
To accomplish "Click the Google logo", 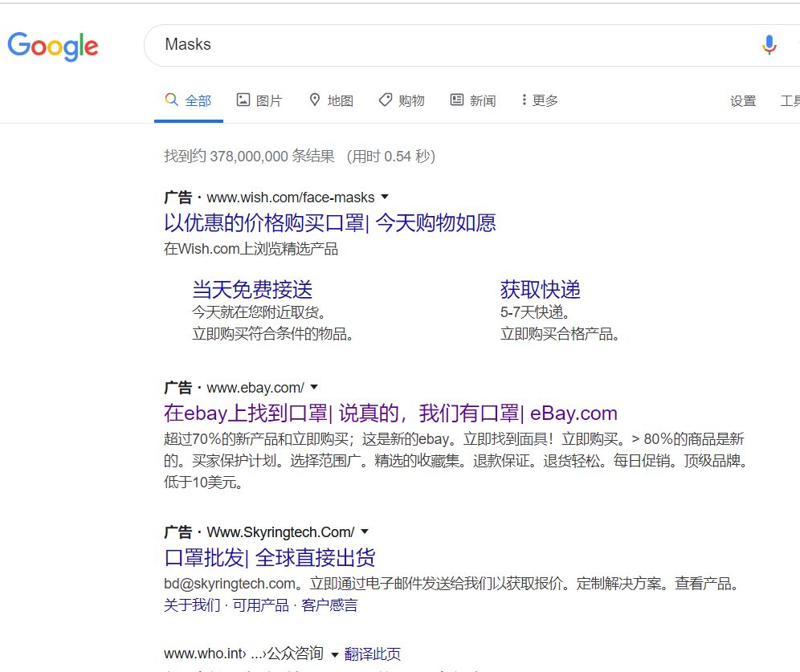I will coord(53,46).
